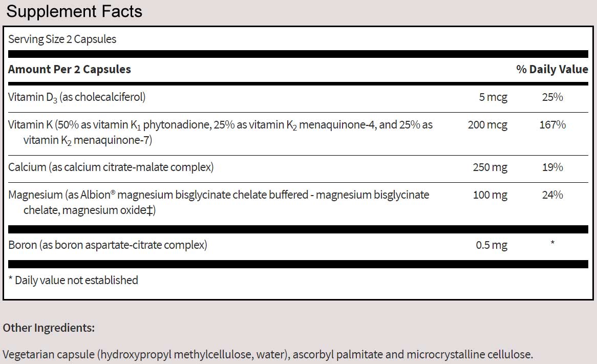Click the 19% daily value for Calcium
597x364 pixels.
pyautogui.click(x=552, y=167)
